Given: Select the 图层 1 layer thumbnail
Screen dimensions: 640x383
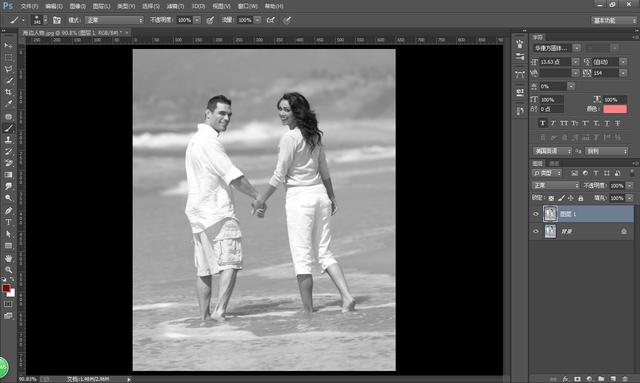Looking at the screenshot, I should click(550, 214).
